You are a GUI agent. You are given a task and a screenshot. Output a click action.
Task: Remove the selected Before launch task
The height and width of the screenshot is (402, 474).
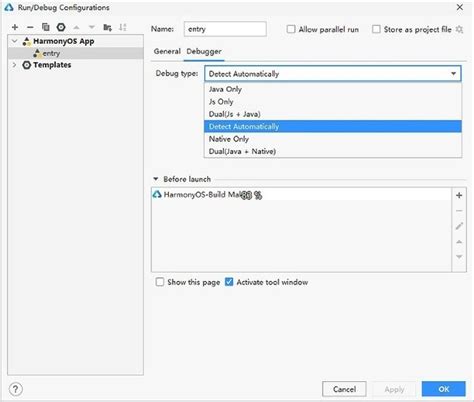click(459, 211)
